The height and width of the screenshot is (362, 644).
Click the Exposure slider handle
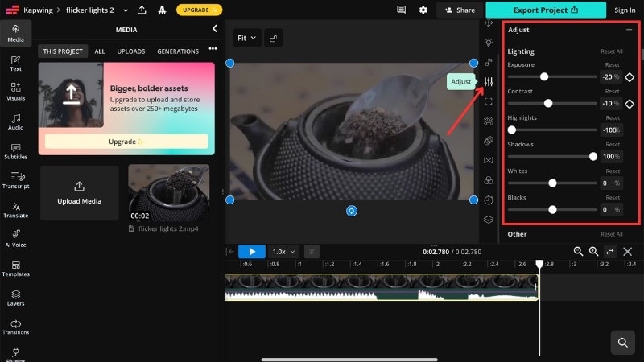(x=544, y=76)
